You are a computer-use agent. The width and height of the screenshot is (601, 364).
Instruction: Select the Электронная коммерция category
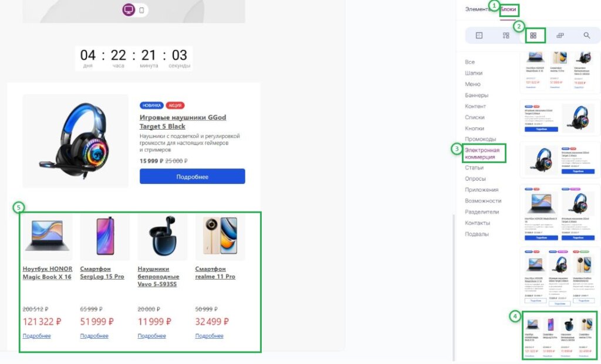coord(482,154)
